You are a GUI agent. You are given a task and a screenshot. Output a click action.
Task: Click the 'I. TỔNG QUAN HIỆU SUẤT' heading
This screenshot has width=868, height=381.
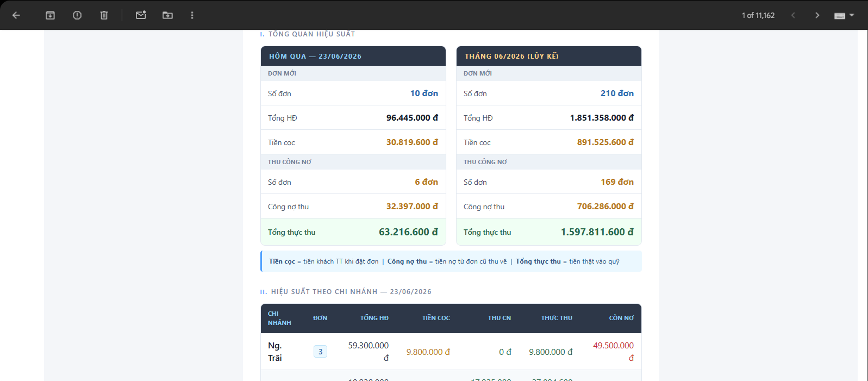click(x=308, y=34)
